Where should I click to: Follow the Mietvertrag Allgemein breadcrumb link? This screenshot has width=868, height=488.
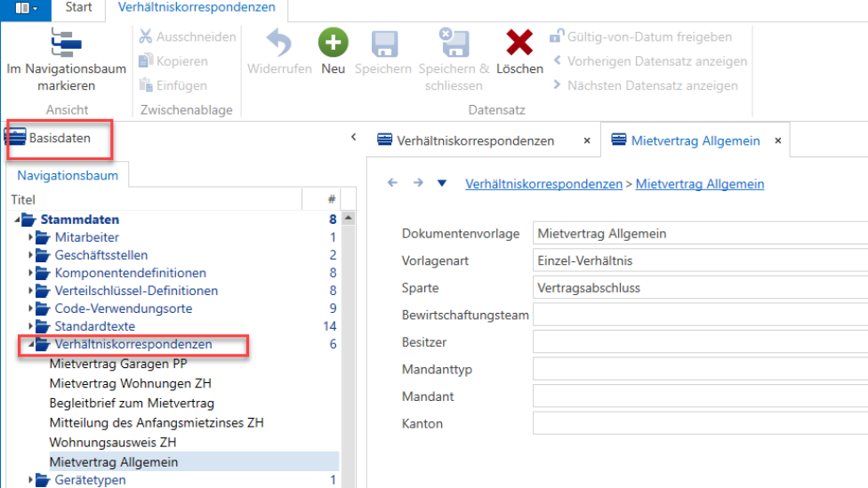(700, 184)
